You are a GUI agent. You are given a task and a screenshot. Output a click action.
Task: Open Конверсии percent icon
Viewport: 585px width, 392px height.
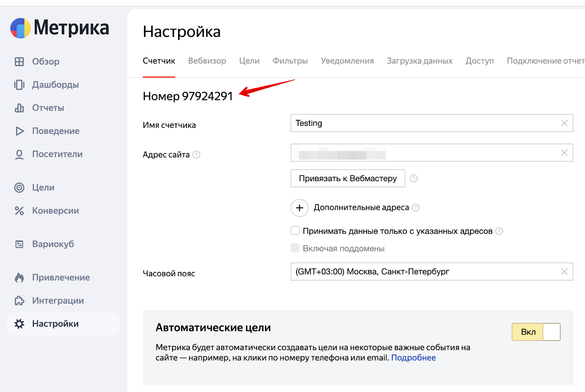coord(19,211)
